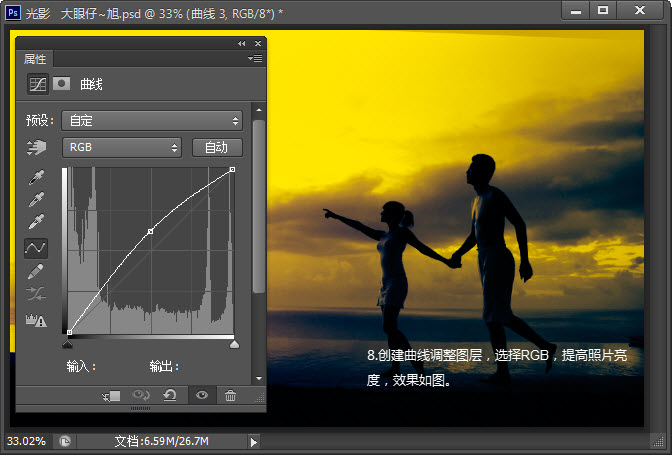The width and height of the screenshot is (672, 455).
Task: Select the gray point eyedropper
Action: pos(36,199)
